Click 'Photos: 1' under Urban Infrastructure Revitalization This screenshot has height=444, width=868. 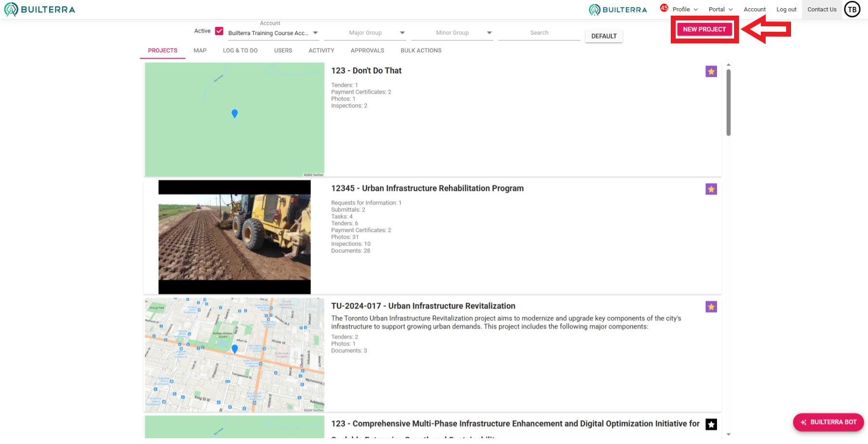[343, 344]
